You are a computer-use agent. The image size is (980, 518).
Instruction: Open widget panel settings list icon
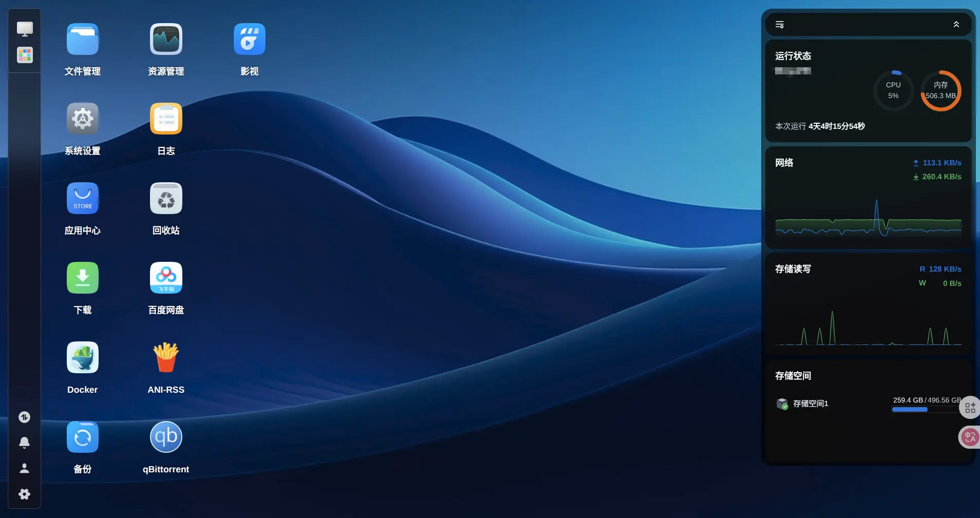tap(779, 25)
